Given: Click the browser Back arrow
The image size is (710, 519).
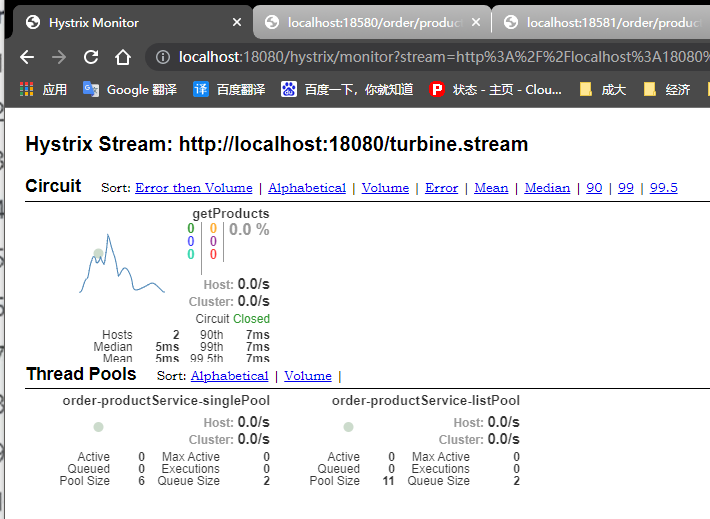Looking at the screenshot, I should pos(27,57).
